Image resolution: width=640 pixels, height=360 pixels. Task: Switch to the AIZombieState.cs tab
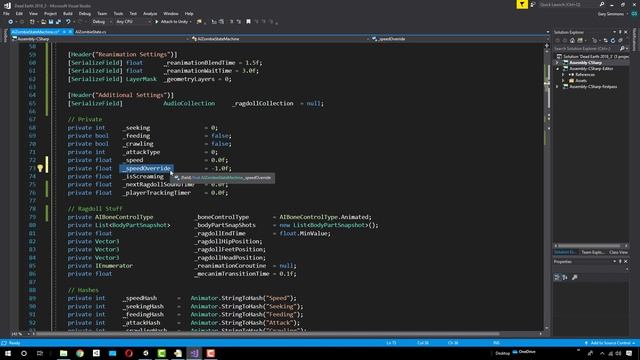[x=91, y=32]
